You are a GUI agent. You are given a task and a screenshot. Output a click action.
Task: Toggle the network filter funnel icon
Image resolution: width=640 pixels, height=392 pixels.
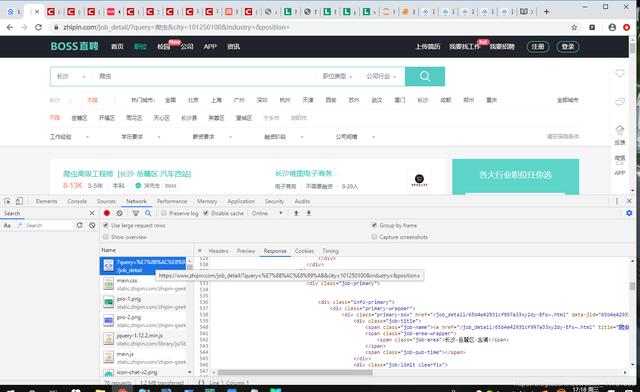pyautogui.click(x=136, y=213)
